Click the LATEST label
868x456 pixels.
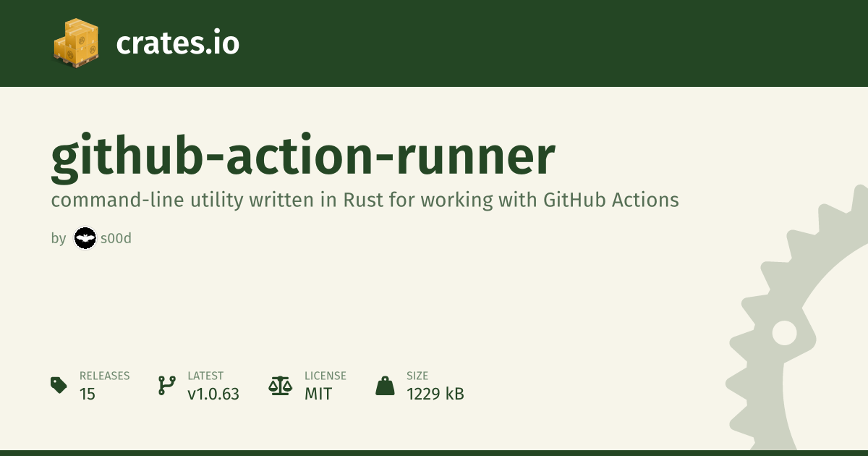point(205,376)
